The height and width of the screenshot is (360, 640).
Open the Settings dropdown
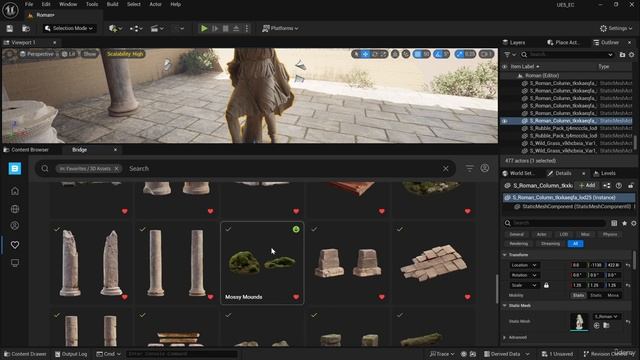616,28
